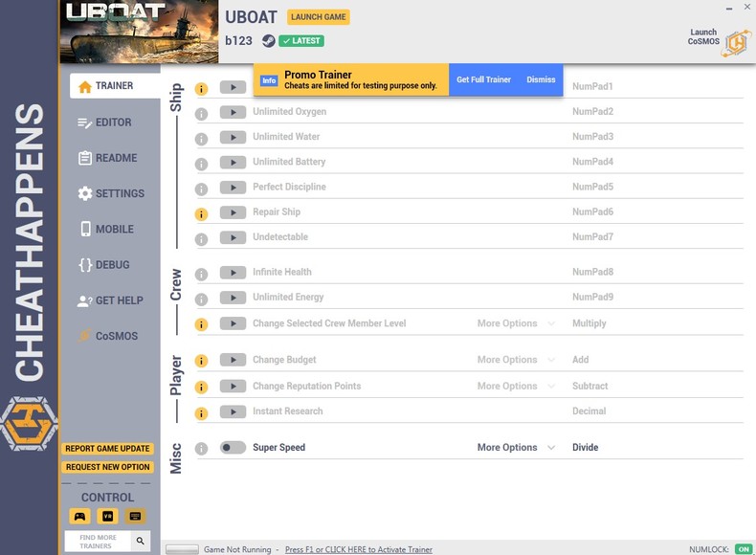
Task: Click the REPORT GAME UPDATE button
Action: point(107,449)
